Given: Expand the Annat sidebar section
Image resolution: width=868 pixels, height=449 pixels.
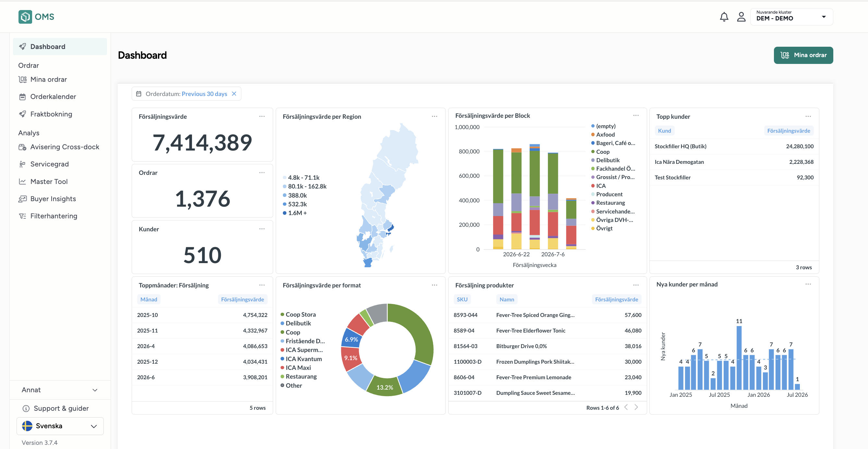Looking at the screenshot, I should 60,390.
